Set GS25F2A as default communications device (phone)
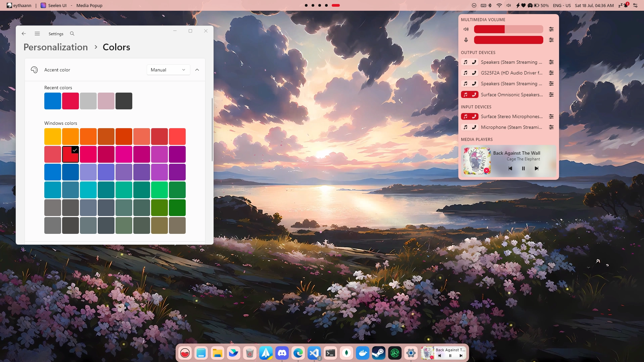The height and width of the screenshot is (362, 644). point(474,73)
